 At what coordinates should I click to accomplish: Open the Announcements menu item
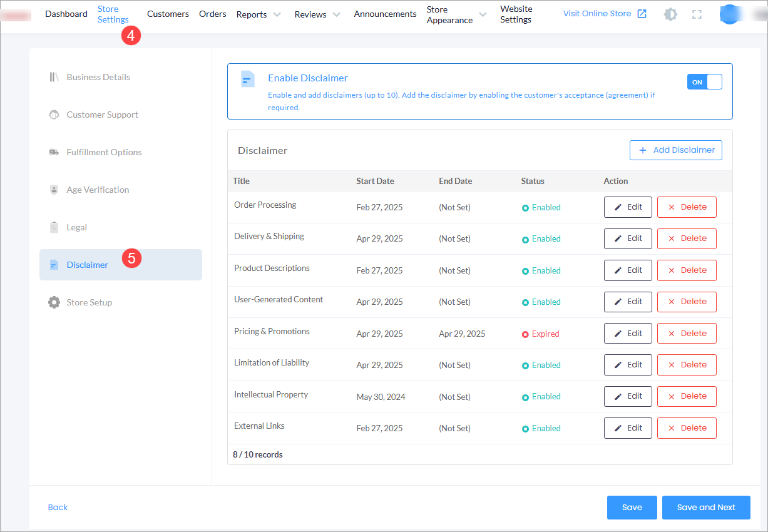[385, 14]
